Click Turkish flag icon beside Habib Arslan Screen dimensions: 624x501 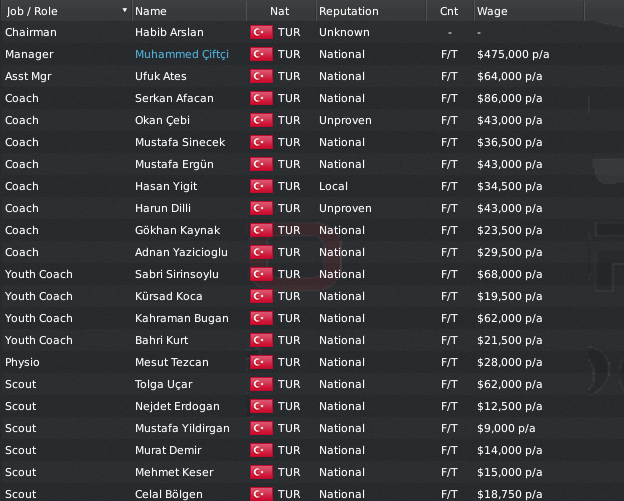[x=261, y=32]
